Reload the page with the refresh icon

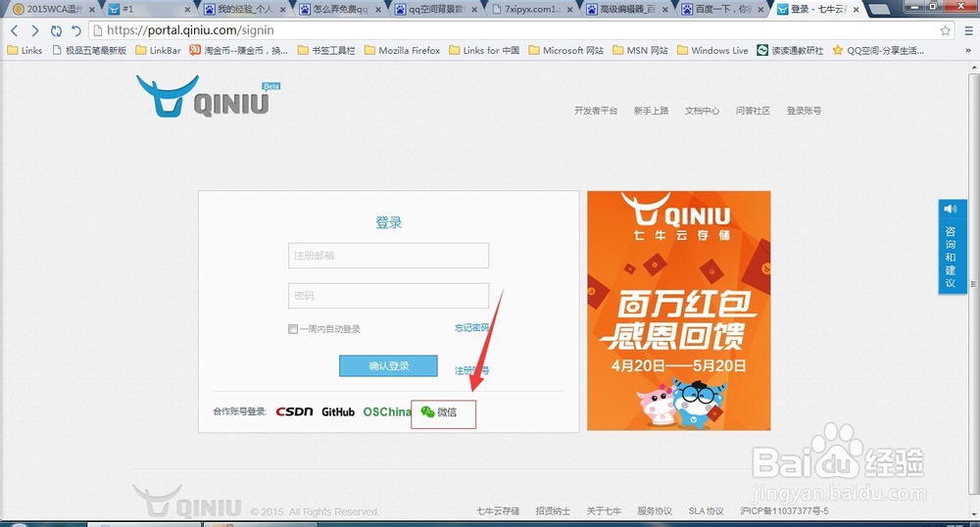[x=56, y=30]
